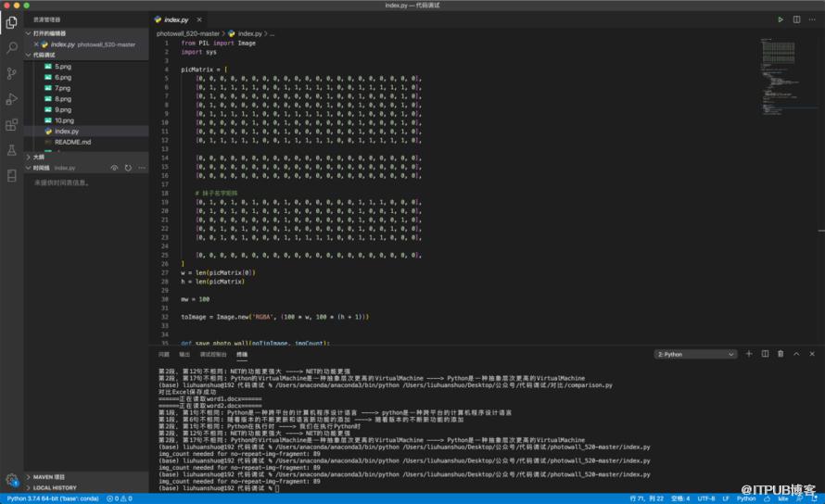Select the 终端 terminal tab
This screenshot has width=825, height=504.
click(x=242, y=354)
